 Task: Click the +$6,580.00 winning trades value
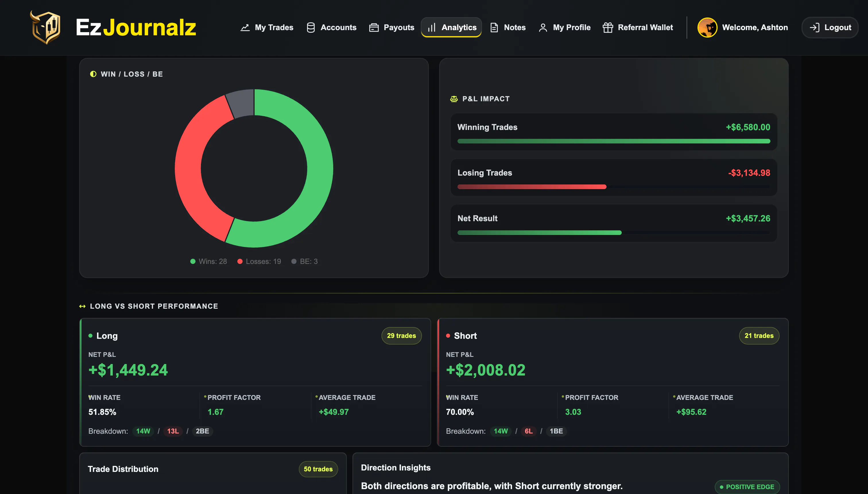pyautogui.click(x=748, y=127)
